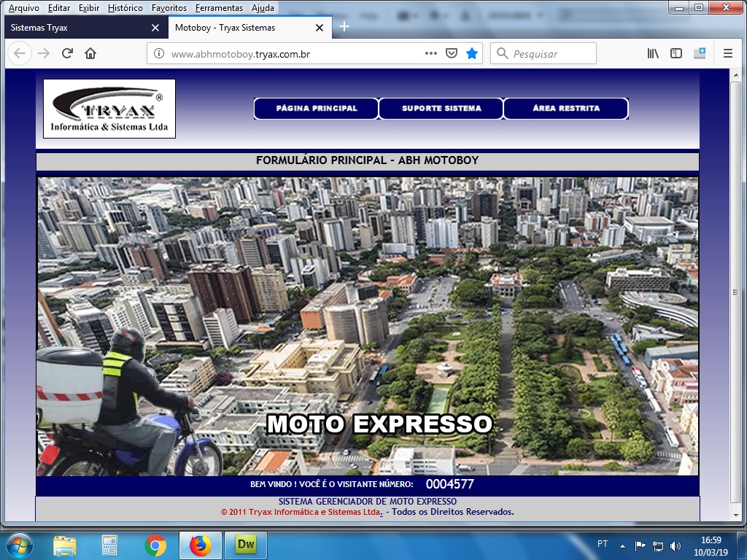Launch Dreamweaver from the taskbar
747x560 pixels.
(246, 545)
